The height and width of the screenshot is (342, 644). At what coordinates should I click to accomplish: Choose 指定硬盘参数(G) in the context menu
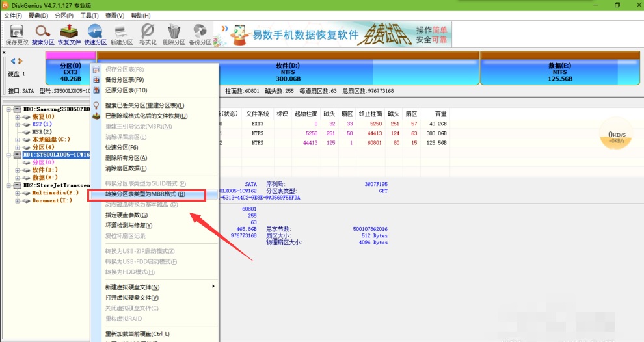154,215
